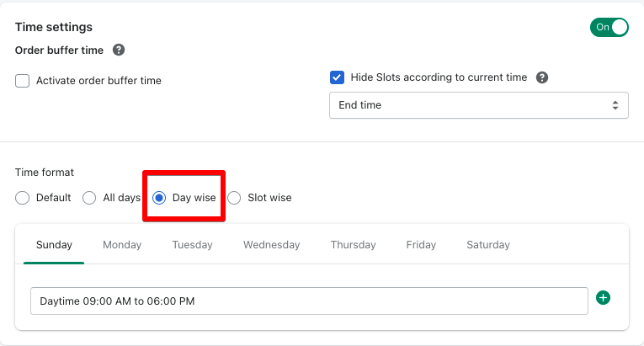Select the Default time format
This screenshot has width=644, height=346.
pyautogui.click(x=22, y=198)
